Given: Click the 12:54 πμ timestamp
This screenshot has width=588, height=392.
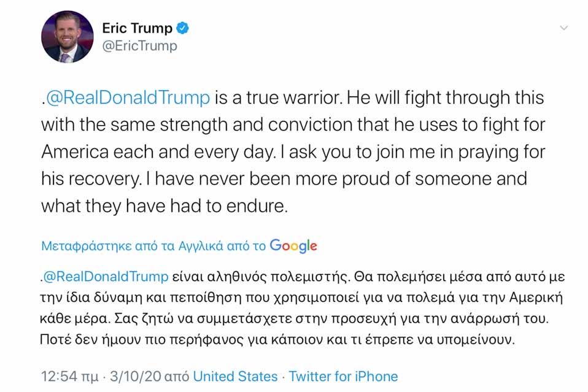Looking at the screenshot, I should tap(70, 376).
